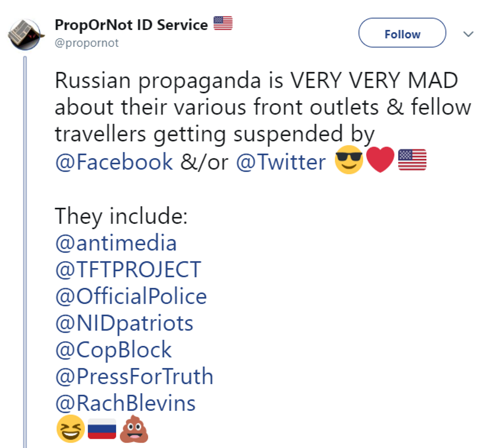Image resolution: width=488 pixels, height=448 pixels.
Task: Click the US flag beside the name
Action: point(223,23)
